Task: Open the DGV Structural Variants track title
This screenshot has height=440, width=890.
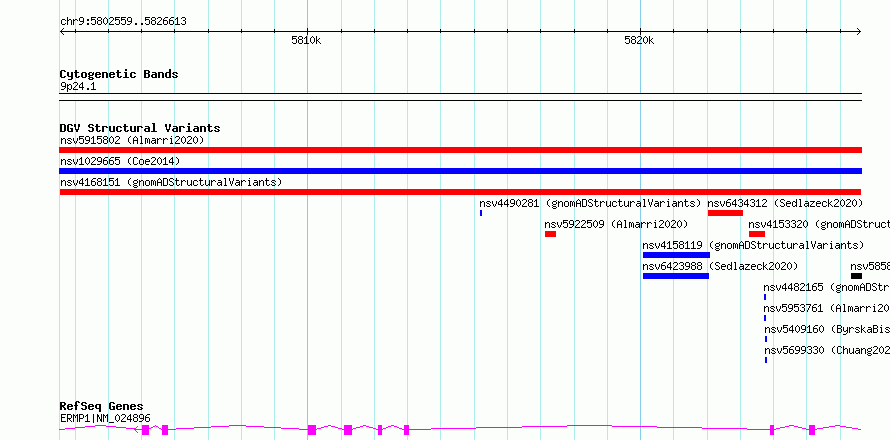Action: [x=140, y=128]
